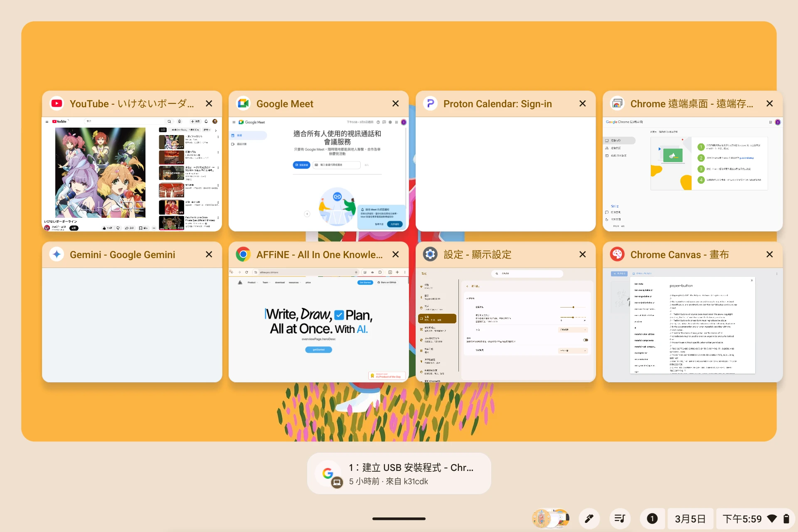This screenshot has width=798, height=532.
Task: Click the Google Meet window icon
Action: tap(243, 103)
